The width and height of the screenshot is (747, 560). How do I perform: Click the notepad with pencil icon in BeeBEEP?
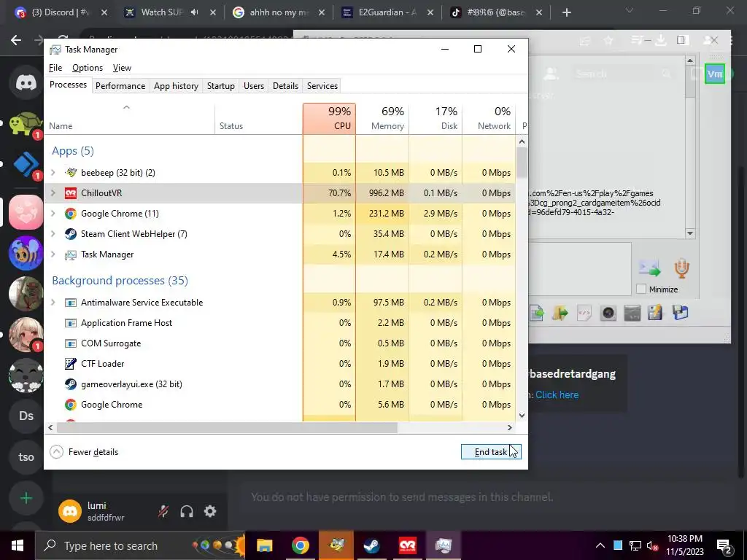[x=656, y=313]
